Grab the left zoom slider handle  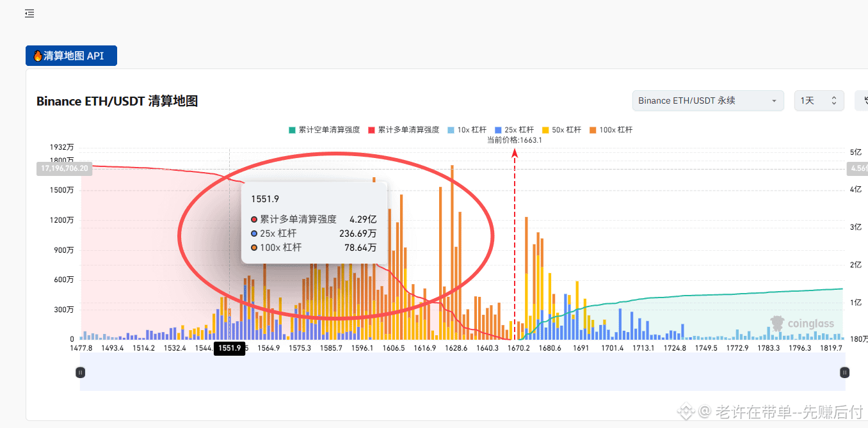pyautogui.click(x=80, y=372)
